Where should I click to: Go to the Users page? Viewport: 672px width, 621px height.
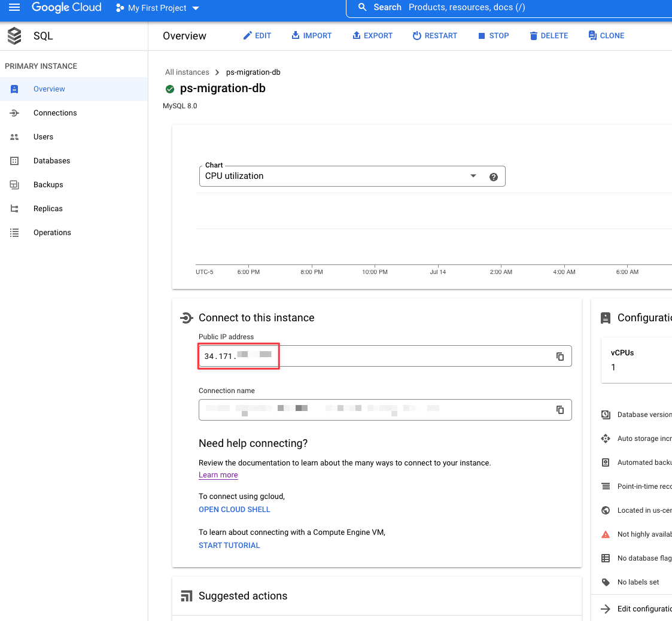[x=43, y=137]
